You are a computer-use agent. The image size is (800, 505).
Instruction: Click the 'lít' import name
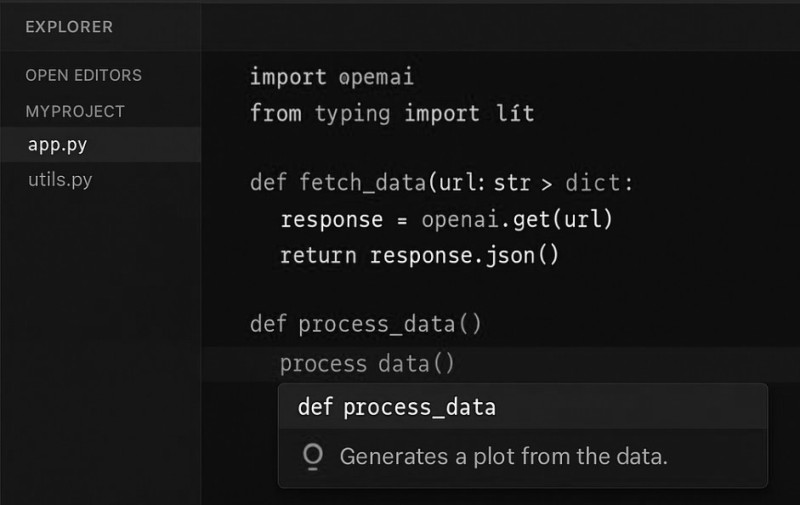point(515,113)
